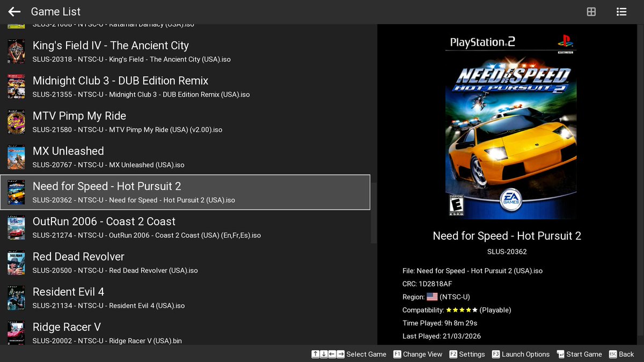Click detail panel title Need for Speed

507,236
